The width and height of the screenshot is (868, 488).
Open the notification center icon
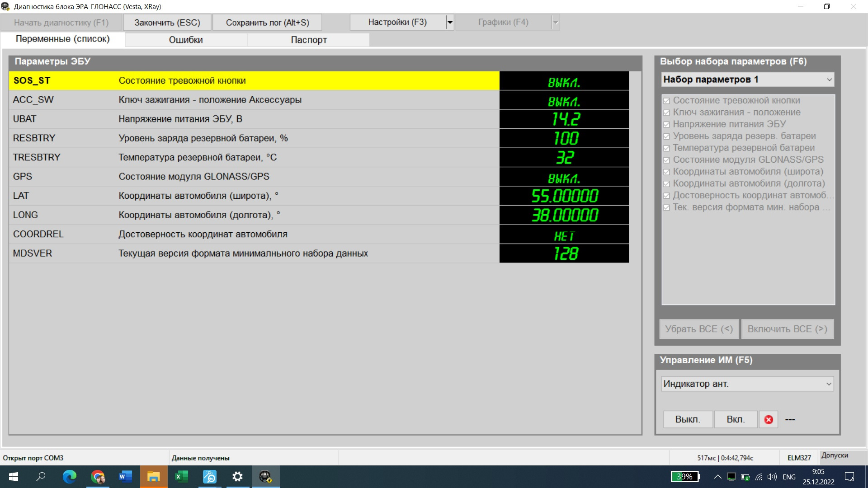(849, 477)
